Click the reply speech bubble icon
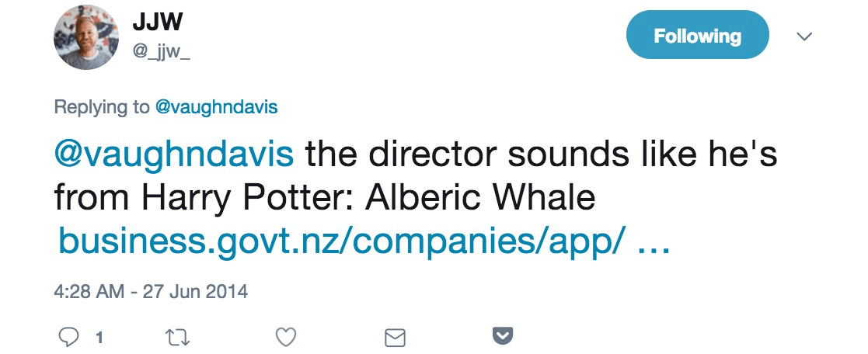Viewport: 868px width, 354px height. click(68, 337)
